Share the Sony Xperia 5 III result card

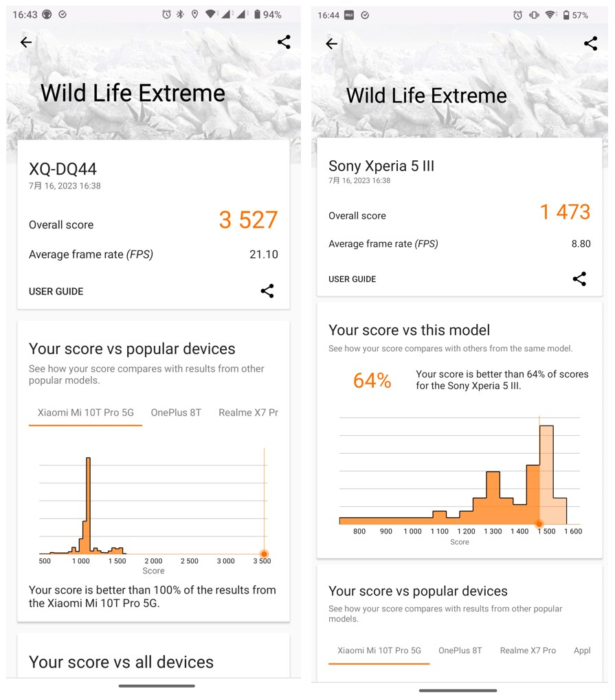point(579,279)
